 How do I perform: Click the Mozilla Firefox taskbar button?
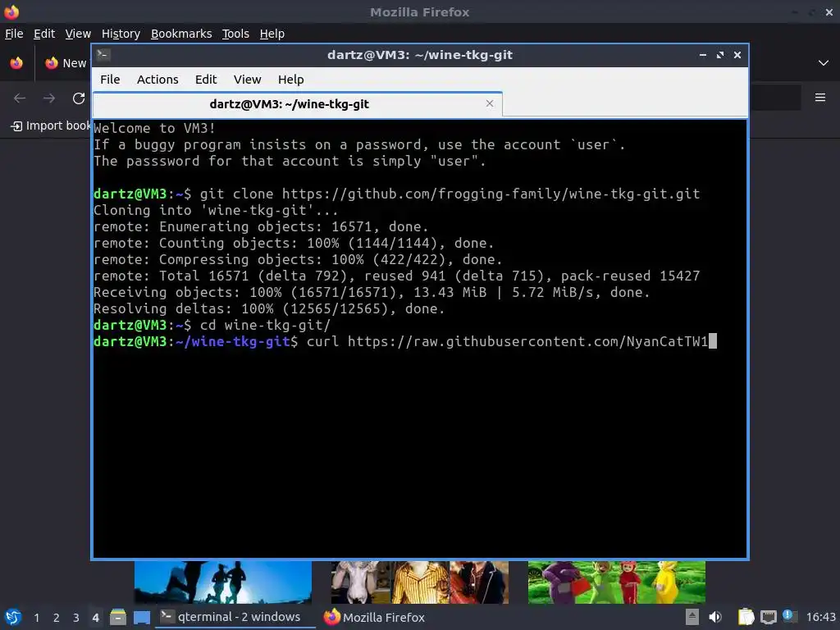pos(374,617)
